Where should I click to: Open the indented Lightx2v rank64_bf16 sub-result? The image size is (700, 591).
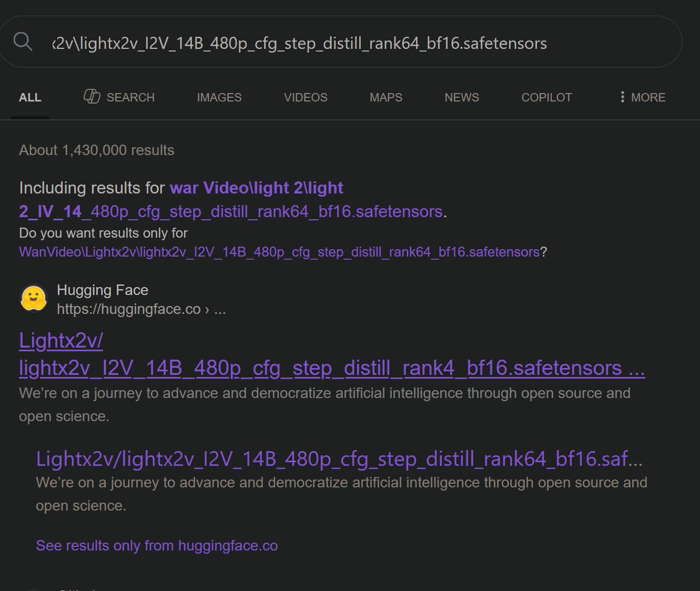(x=339, y=459)
